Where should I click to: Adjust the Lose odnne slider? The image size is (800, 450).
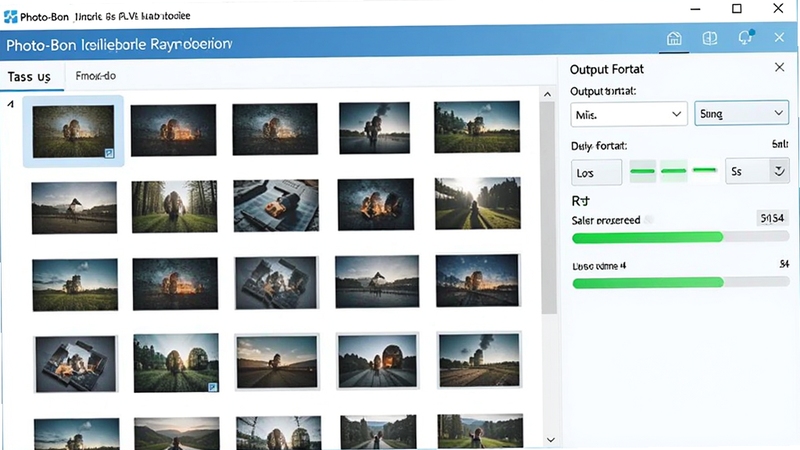click(680, 283)
